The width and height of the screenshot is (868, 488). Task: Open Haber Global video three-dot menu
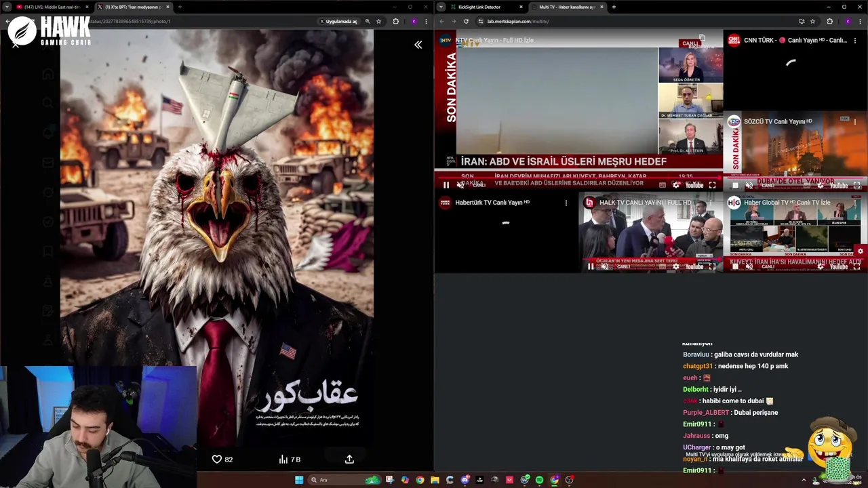855,202
